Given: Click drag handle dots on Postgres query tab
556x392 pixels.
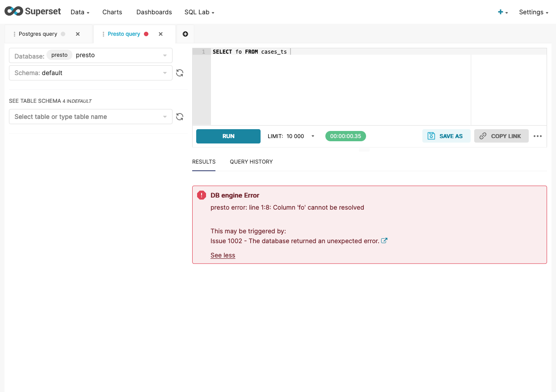Looking at the screenshot, I should pos(15,34).
